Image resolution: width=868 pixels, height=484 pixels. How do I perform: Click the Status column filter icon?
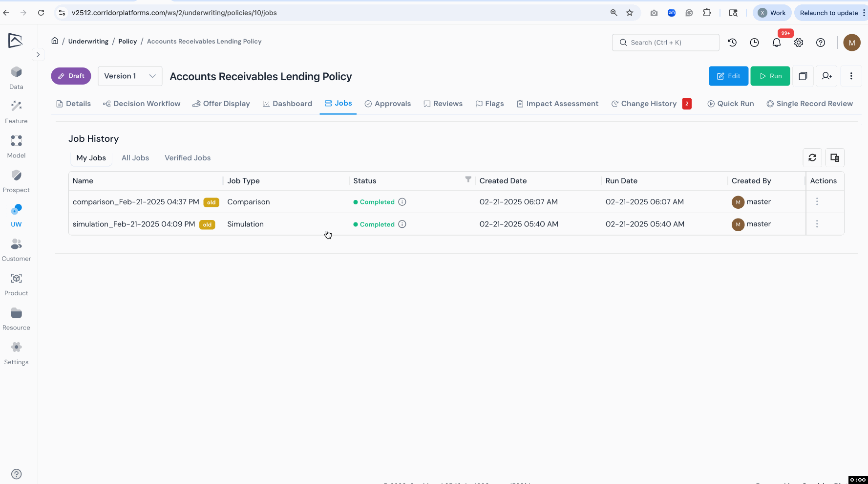pos(468,179)
